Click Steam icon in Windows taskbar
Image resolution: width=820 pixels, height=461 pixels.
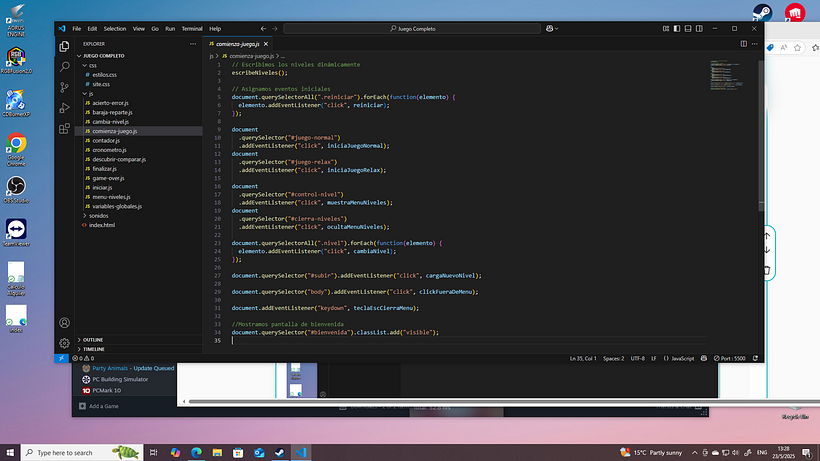280,453
